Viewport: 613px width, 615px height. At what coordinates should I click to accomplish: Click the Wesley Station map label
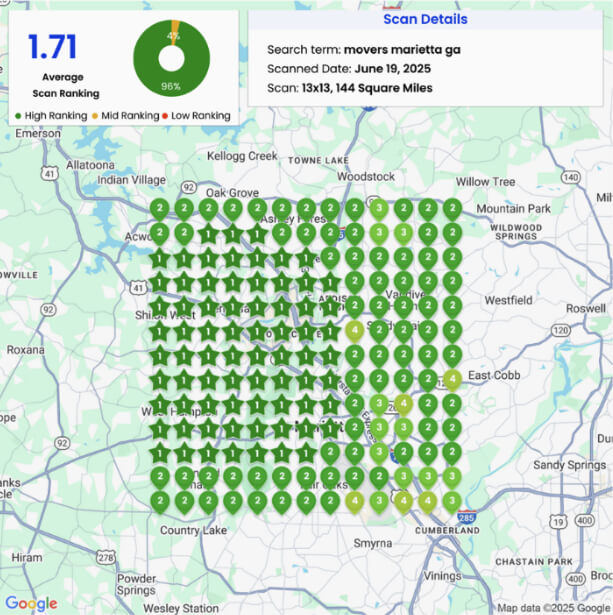pos(181,608)
